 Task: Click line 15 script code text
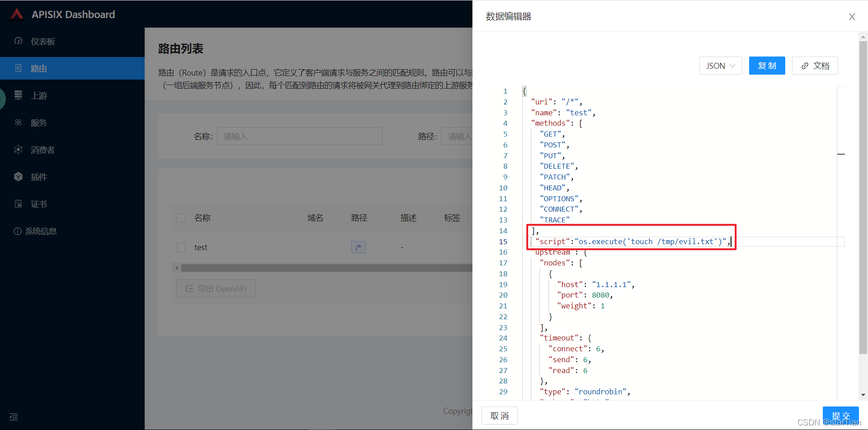(x=632, y=241)
